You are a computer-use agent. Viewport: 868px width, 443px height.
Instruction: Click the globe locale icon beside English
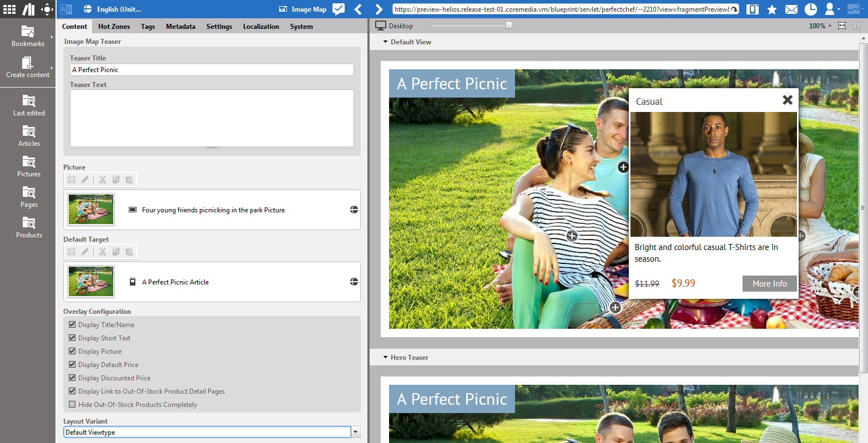point(88,9)
